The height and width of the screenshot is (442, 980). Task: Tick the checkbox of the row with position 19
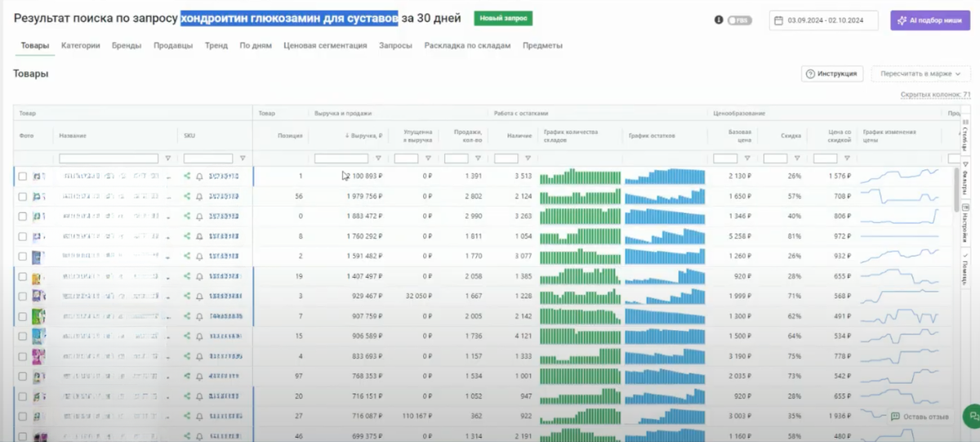23,277
